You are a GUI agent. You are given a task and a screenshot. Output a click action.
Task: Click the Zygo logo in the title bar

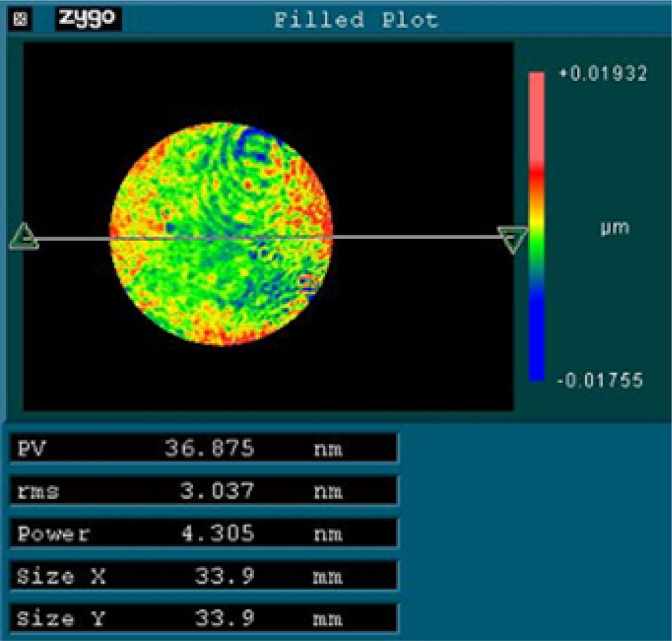tap(88, 19)
